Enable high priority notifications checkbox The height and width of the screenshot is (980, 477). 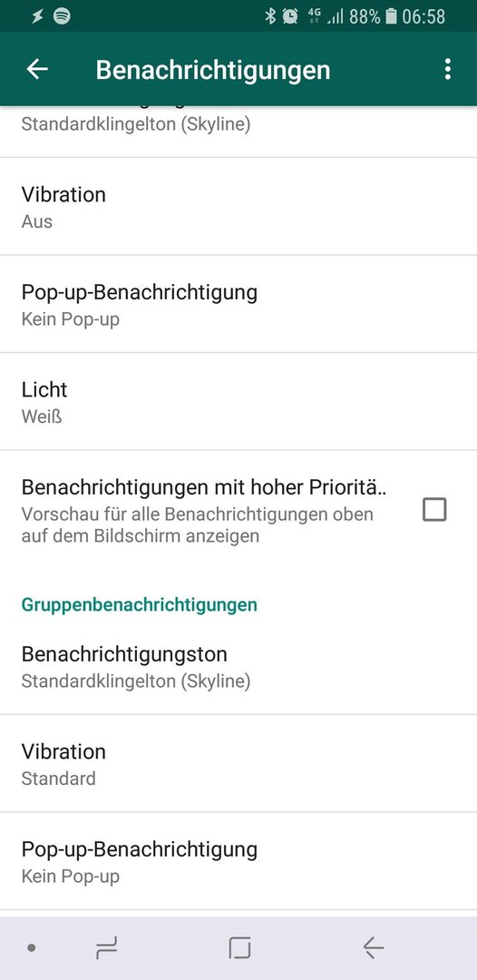click(434, 510)
